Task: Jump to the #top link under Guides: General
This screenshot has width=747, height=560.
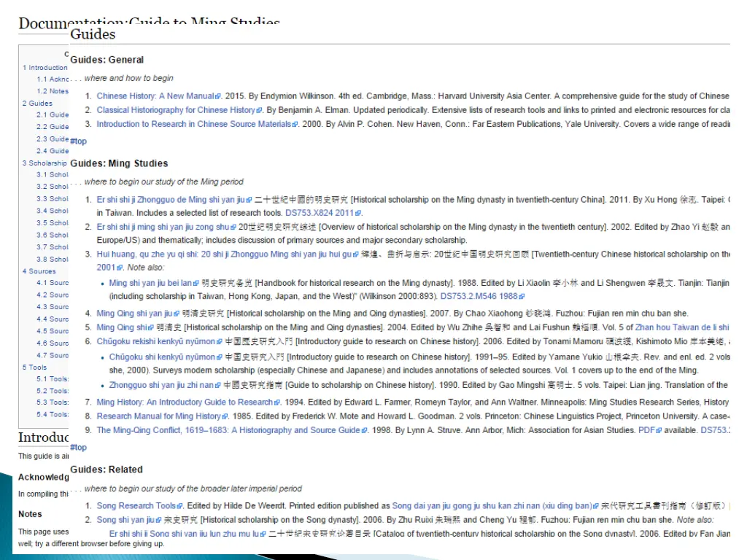Action: [x=79, y=141]
